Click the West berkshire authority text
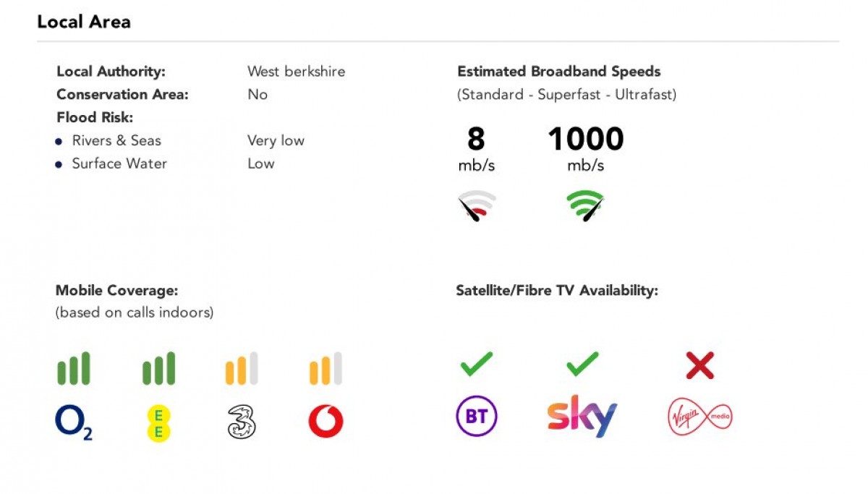868x494 pixels. (x=297, y=72)
